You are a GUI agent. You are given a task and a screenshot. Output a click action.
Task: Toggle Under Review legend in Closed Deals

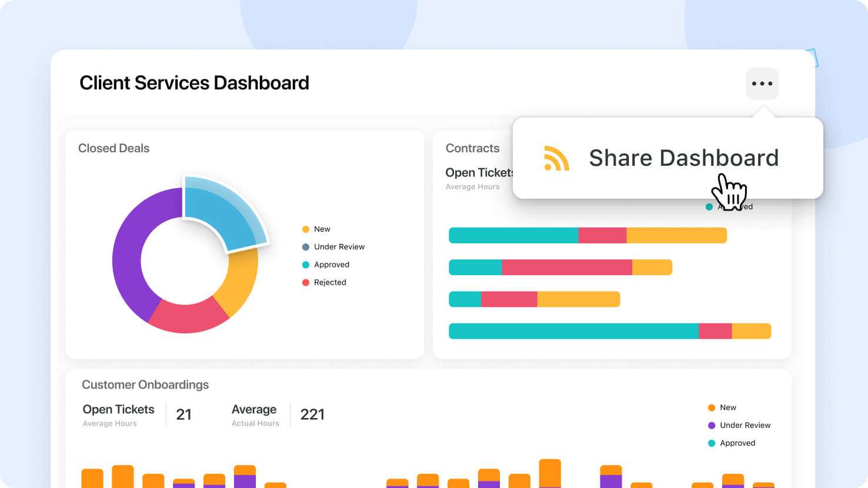tap(333, 247)
